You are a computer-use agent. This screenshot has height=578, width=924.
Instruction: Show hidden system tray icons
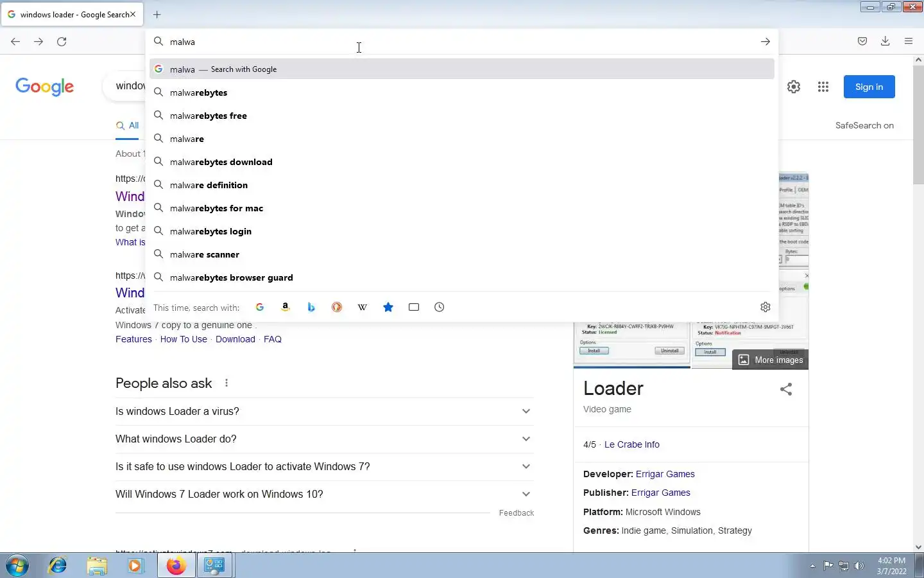[x=812, y=566]
